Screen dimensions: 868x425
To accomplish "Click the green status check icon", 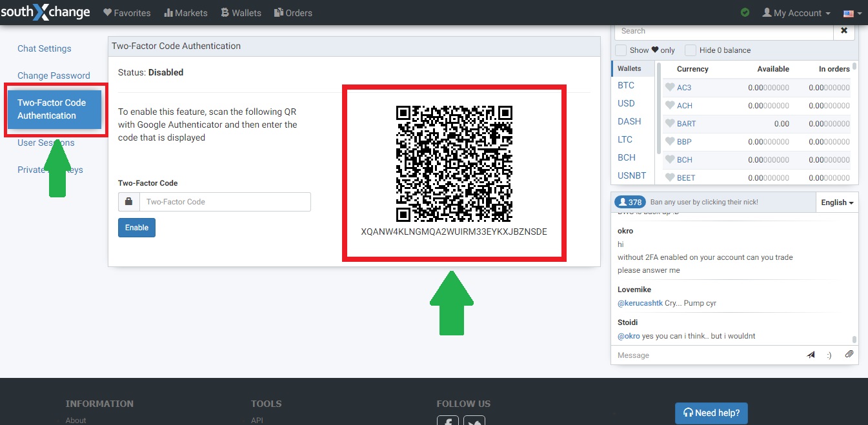I will 745,13.
